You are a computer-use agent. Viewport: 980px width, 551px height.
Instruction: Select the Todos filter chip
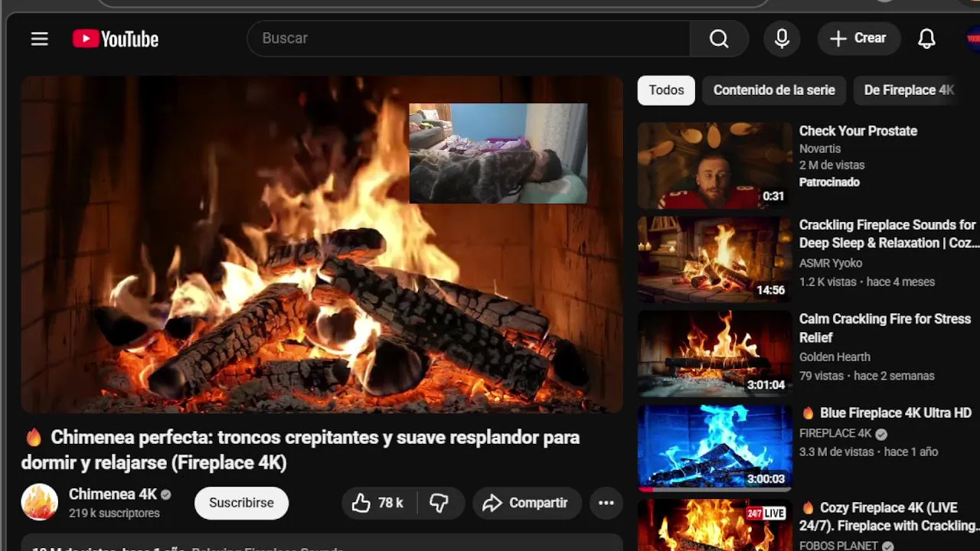[666, 90]
